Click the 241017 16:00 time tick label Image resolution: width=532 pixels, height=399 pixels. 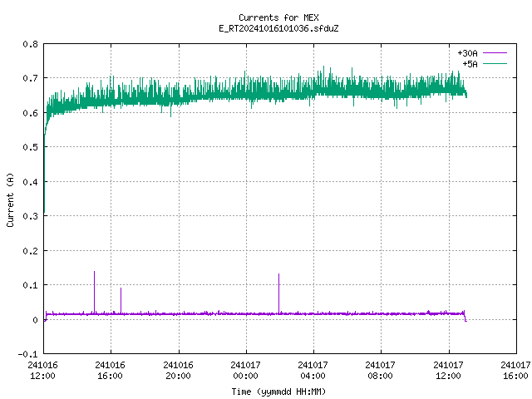(515, 371)
